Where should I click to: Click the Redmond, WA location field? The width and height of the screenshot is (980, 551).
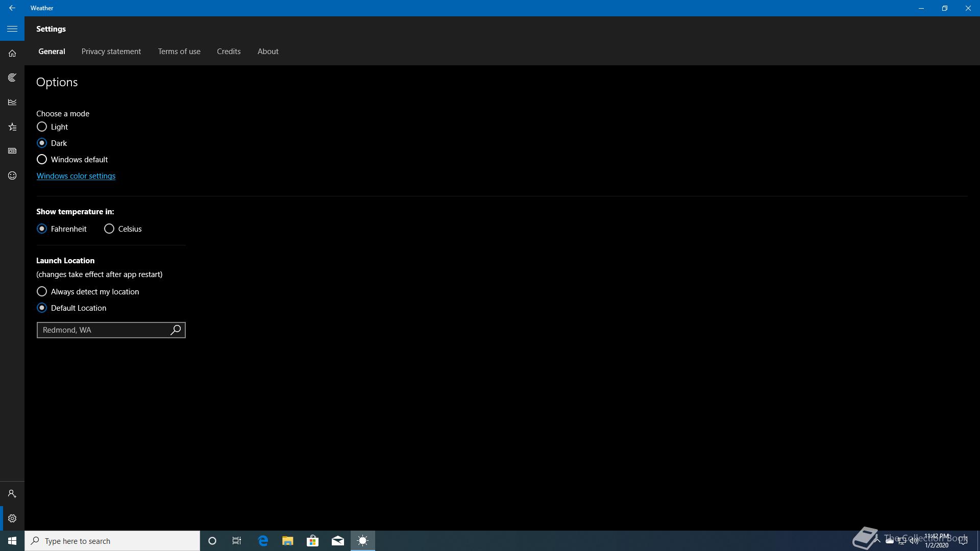tap(102, 330)
